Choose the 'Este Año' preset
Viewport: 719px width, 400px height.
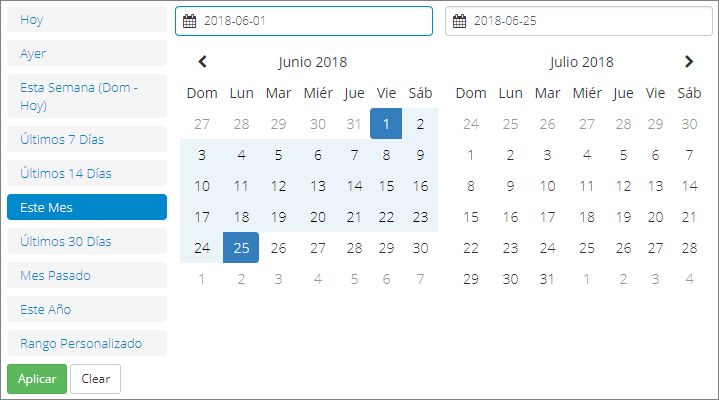click(87, 309)
